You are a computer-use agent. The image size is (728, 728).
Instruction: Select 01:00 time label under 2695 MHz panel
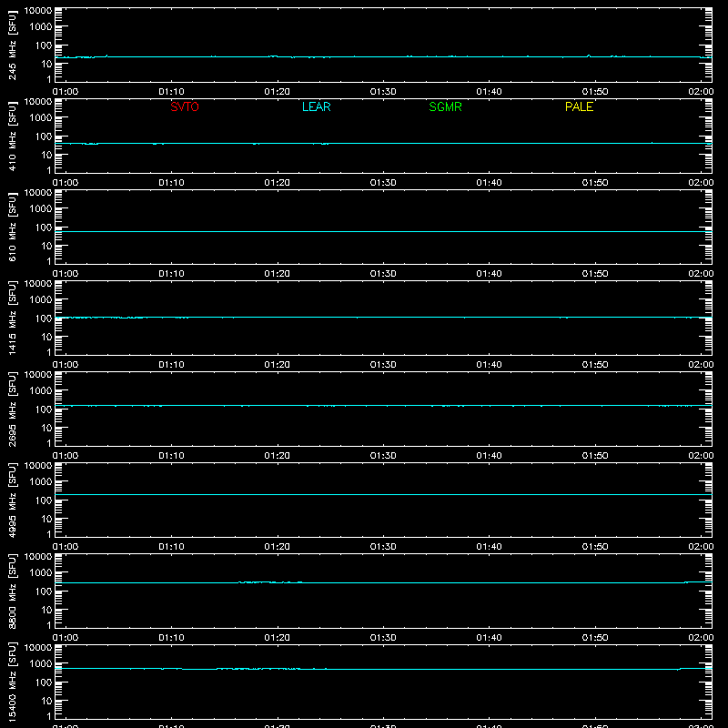click(x=66, y=456)
